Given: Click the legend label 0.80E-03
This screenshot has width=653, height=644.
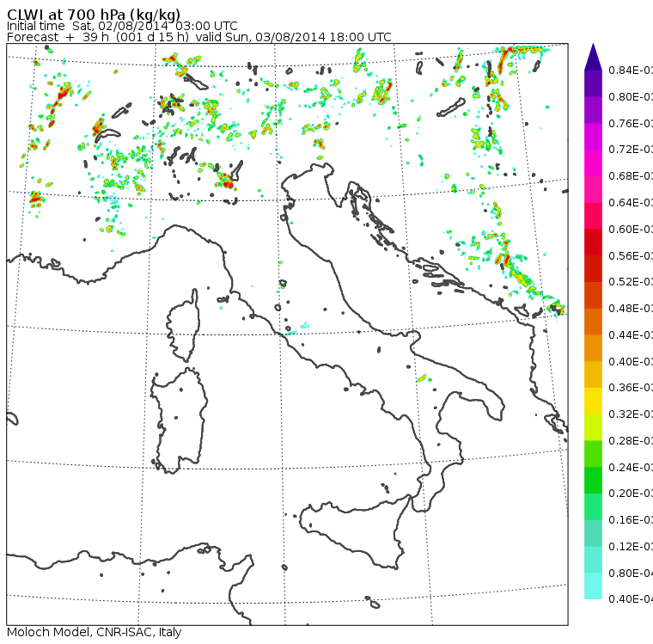Looking at the screenshot, I should pyautogui.click(x=631, y=96).
